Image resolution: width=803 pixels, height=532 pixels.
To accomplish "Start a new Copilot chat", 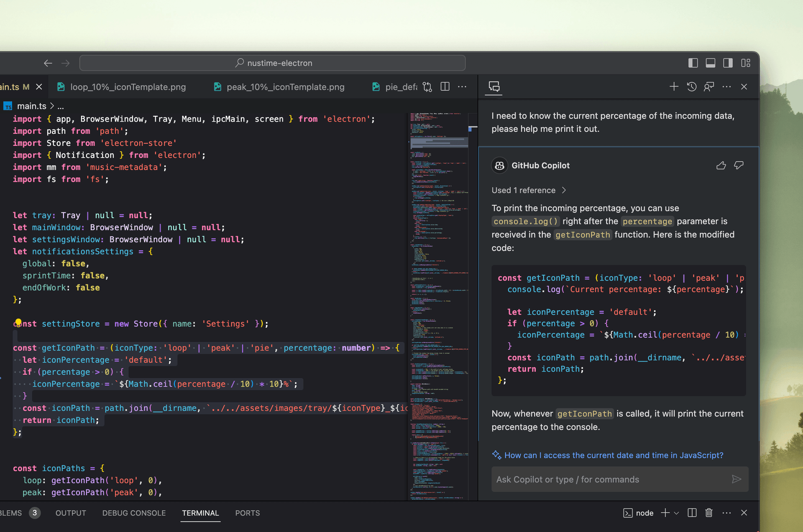I will [x=673, y=87].
